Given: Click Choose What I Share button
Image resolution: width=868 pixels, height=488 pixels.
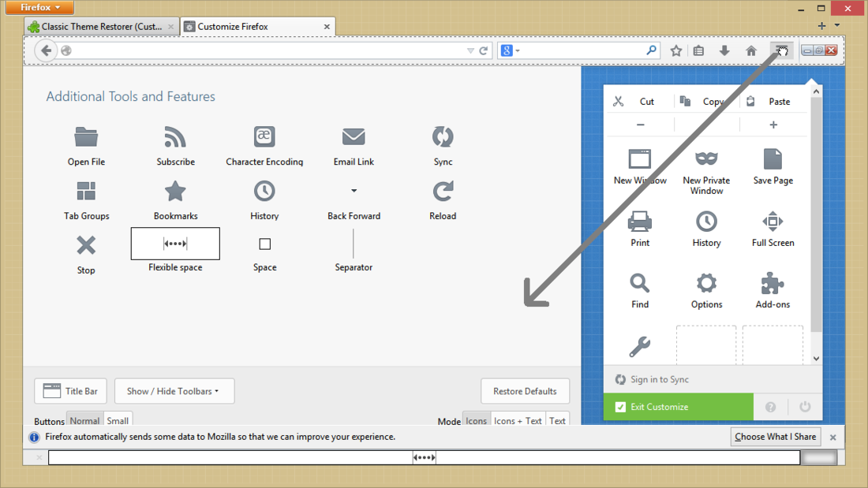Looking at the screenshot, I should coord(775,437).
